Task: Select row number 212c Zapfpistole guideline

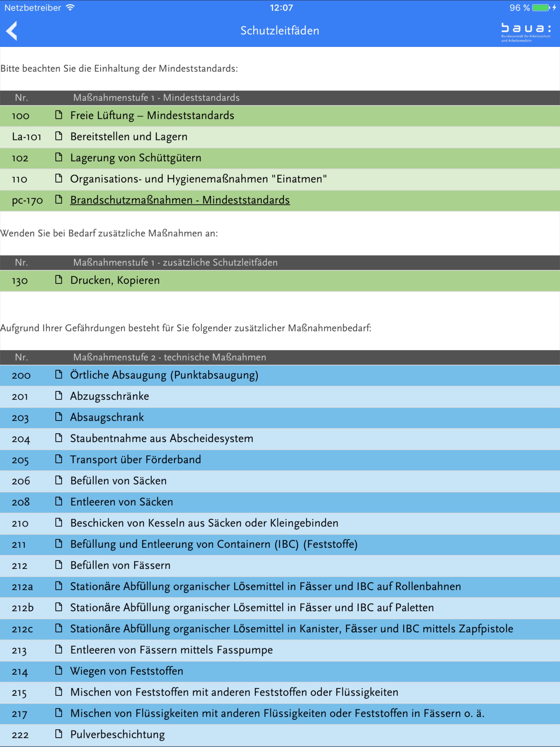Action: (x=22, y=629)
